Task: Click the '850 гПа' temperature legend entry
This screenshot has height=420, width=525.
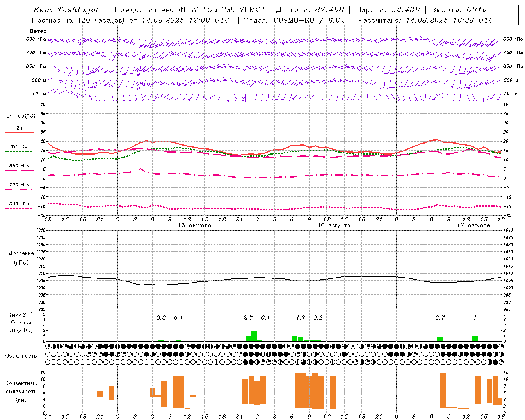Action: [x=19, y=166]
